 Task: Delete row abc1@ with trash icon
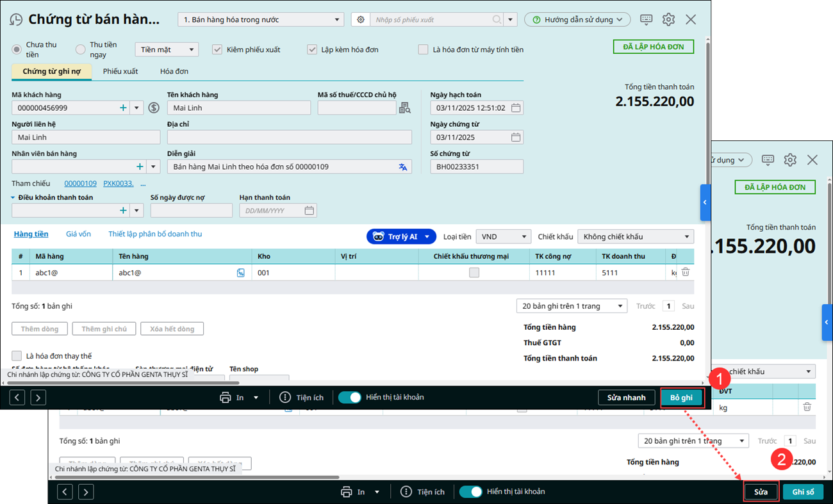tap(685, 272)
